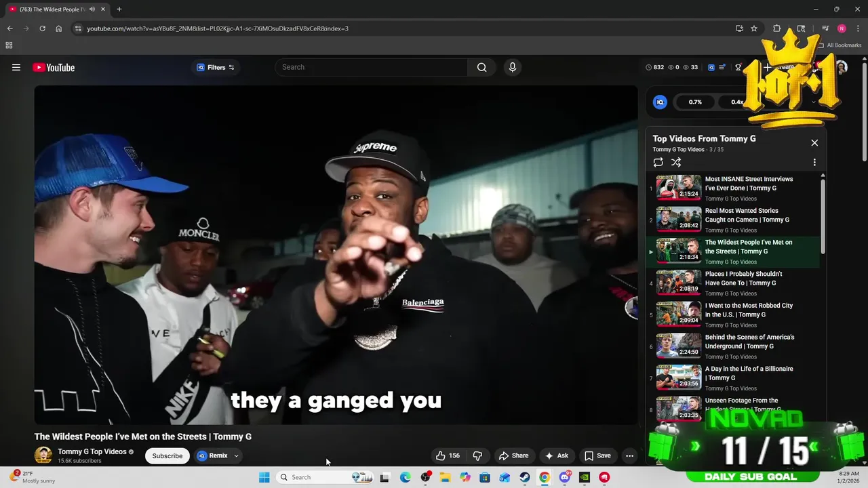Select The Wildest People browser tab
868x488 pixels.
pos(57,9)
